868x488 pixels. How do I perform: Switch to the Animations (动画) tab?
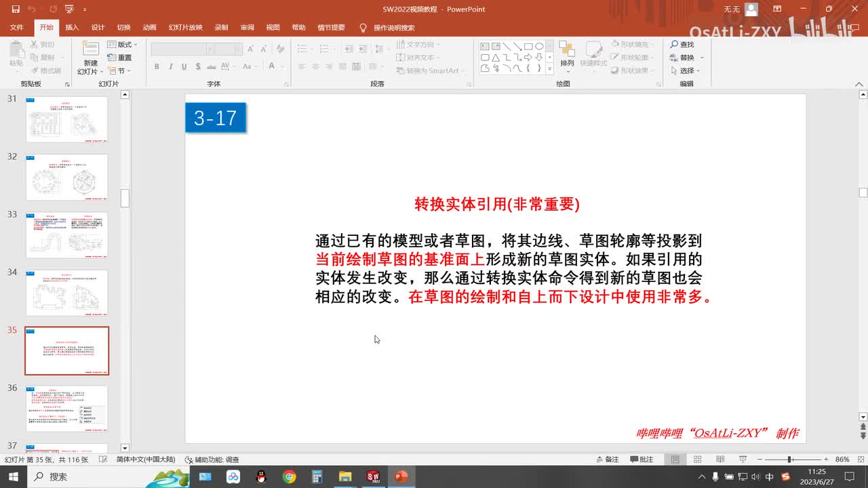coord(150,28)
